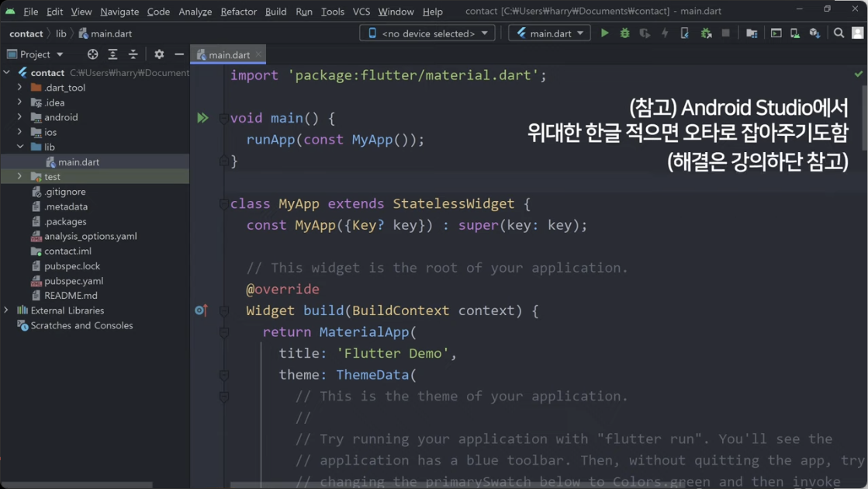Close the main.dart editor tab
The width and height of the screenshot is (868, 489).
point(258,55)
